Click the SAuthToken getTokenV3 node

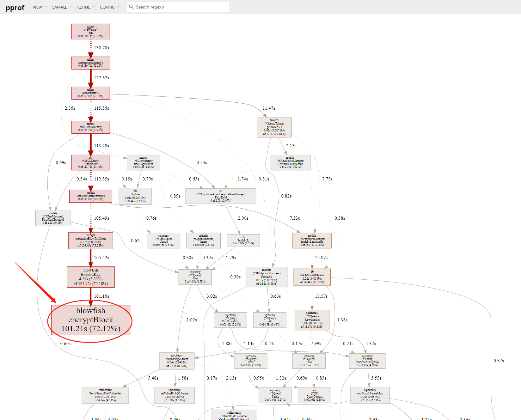(274, 127)
